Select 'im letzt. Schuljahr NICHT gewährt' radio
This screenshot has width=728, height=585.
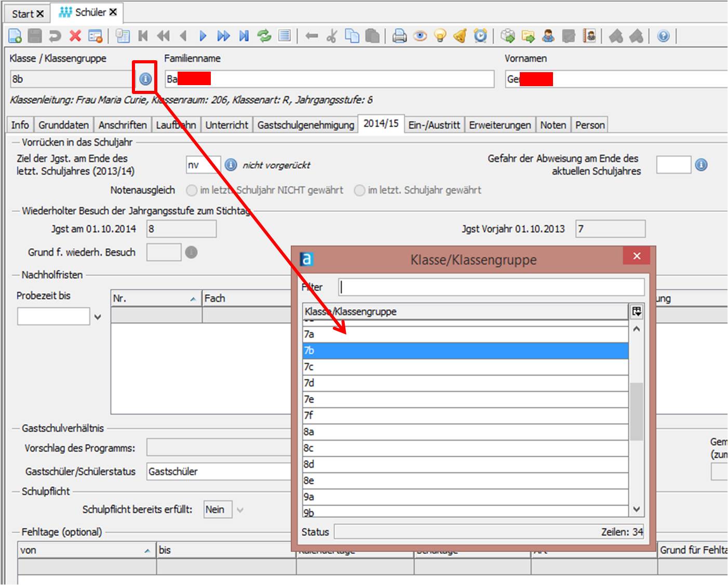pos(192,191)
